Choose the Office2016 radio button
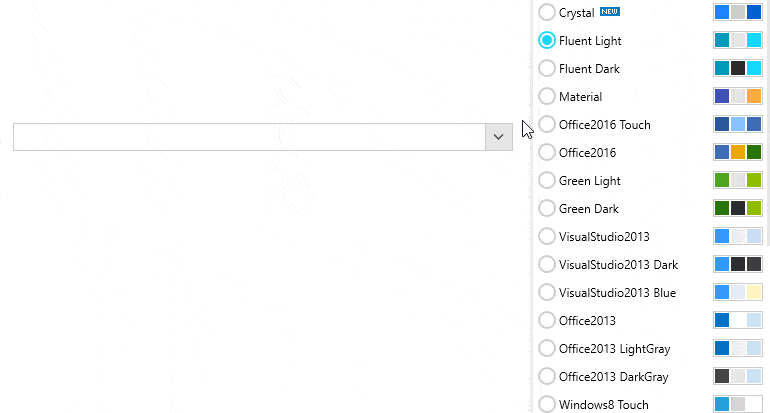 tap(547, 152)
